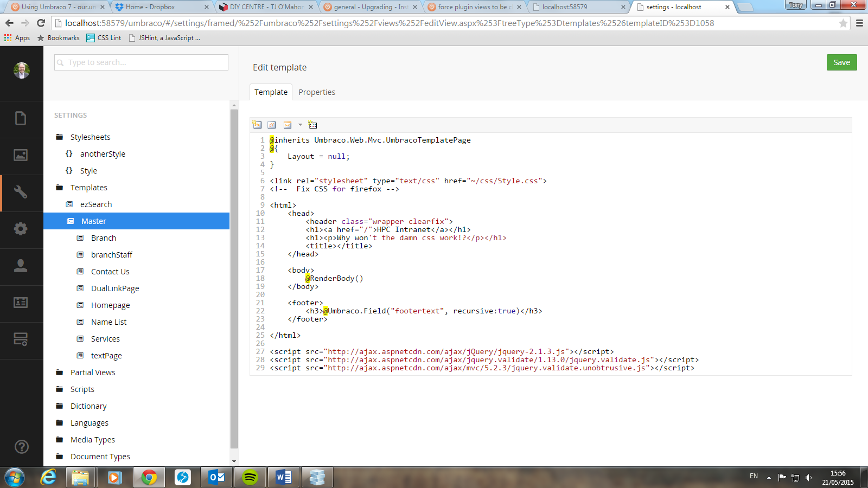Viewport: 868px width, 488px height.
Task: Open the Name List template
Action: pyautogui.click(x=109, y=322)
